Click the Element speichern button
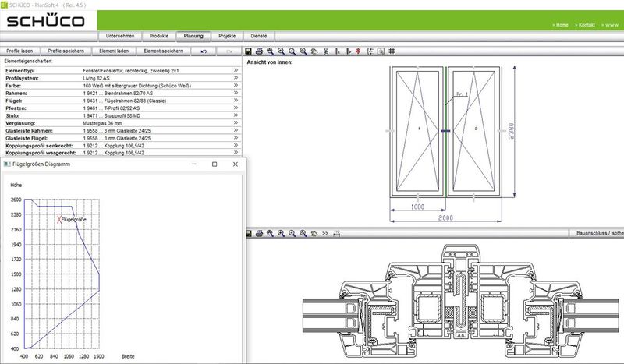Screen dimensions: 624x364 pyautogui.click(x=164, y=51)
